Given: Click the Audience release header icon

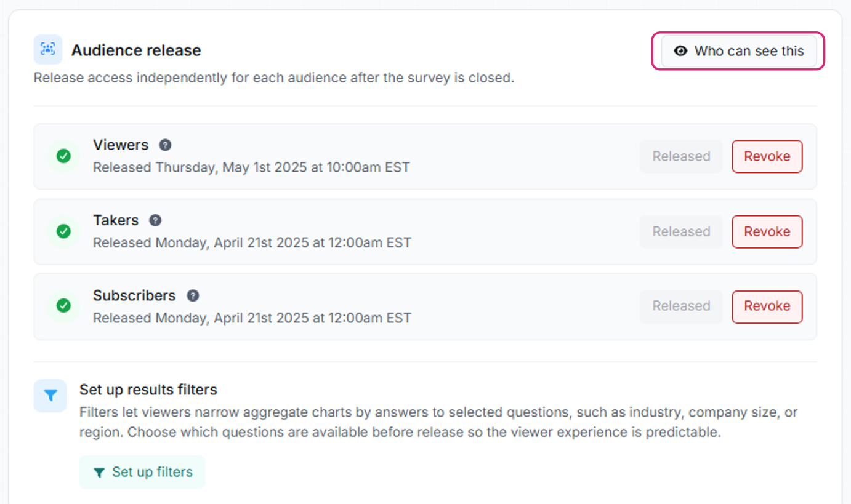Looking at the screenshot, I should 48,50.
